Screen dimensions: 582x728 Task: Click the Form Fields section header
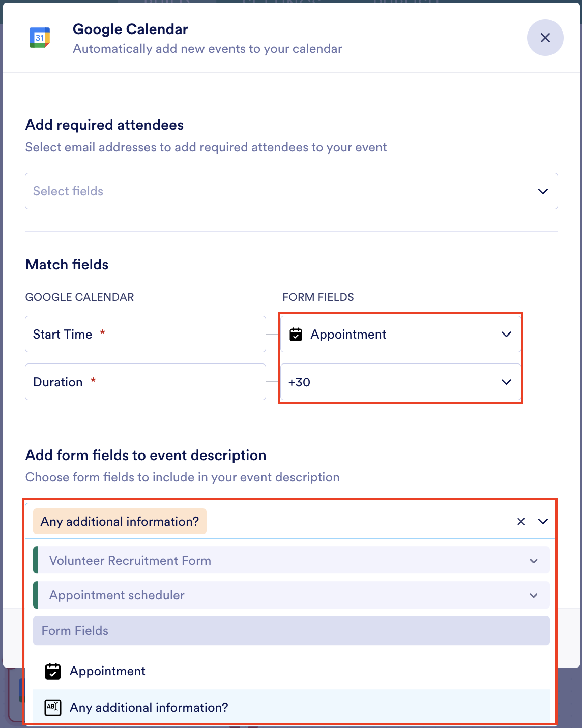point(291,631)
